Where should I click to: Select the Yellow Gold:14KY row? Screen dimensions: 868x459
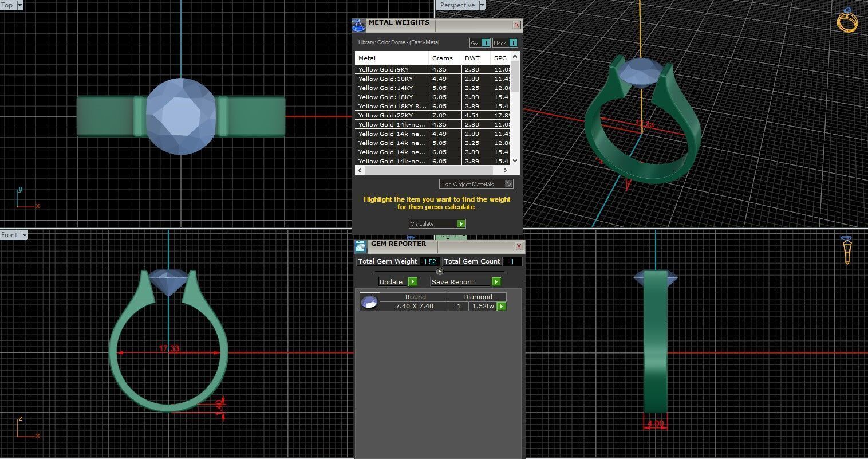[433, 88]
